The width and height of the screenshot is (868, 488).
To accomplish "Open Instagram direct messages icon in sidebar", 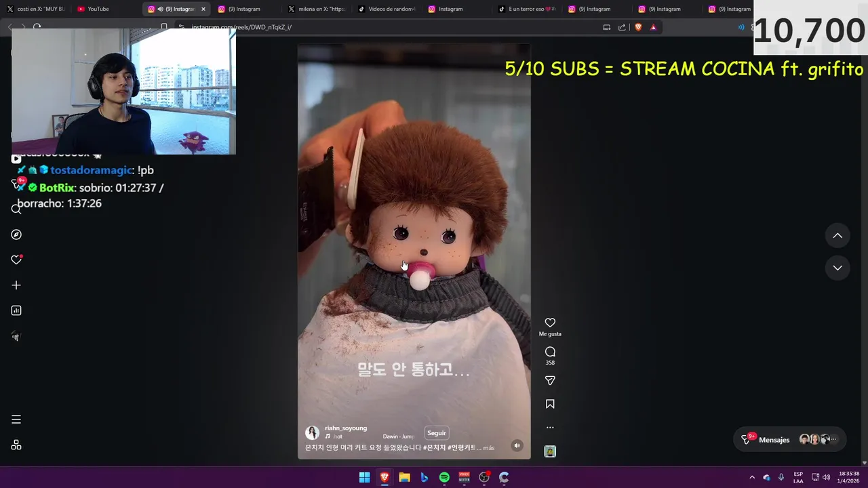I will (16, 184).
